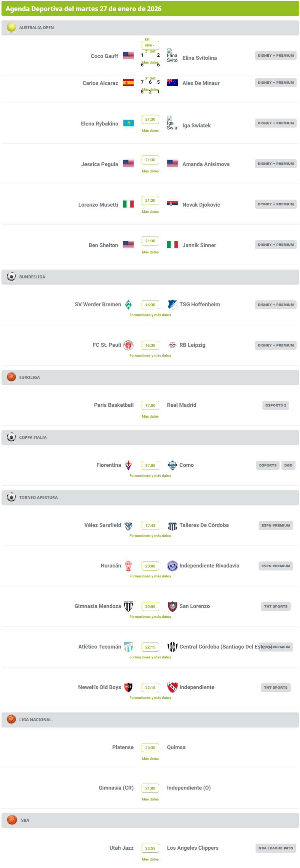Click Kazakhstan flag beside Elena Rybakina
This screenshot has height=868, width=300.
point(128,123)
